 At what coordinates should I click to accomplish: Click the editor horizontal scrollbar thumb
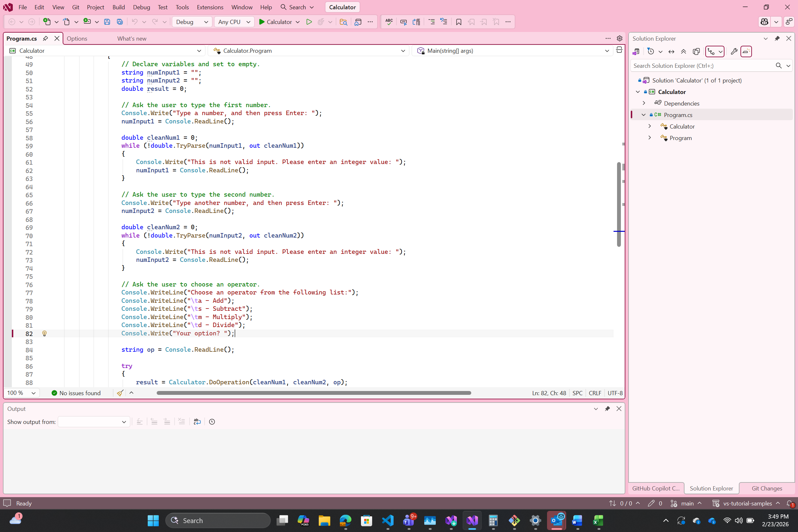tap(314, 393)
